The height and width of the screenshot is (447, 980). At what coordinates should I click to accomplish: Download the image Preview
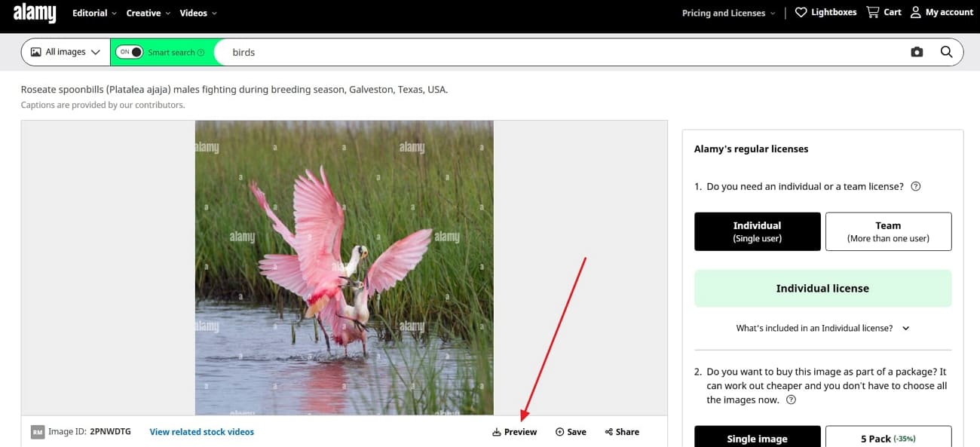pyautogui.click(x=514, y=432)
